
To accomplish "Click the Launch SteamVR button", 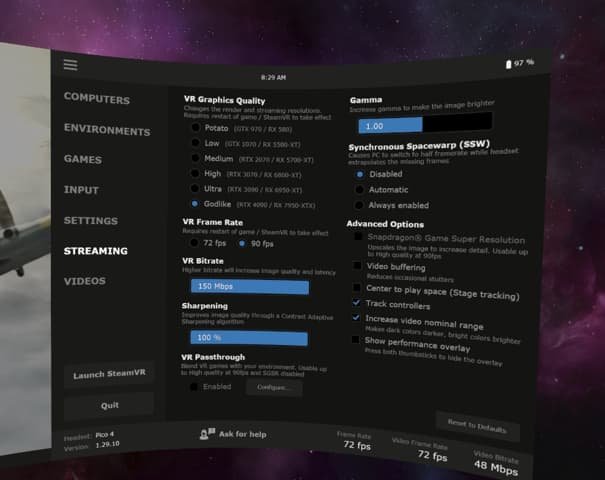I will click(109, 374).
